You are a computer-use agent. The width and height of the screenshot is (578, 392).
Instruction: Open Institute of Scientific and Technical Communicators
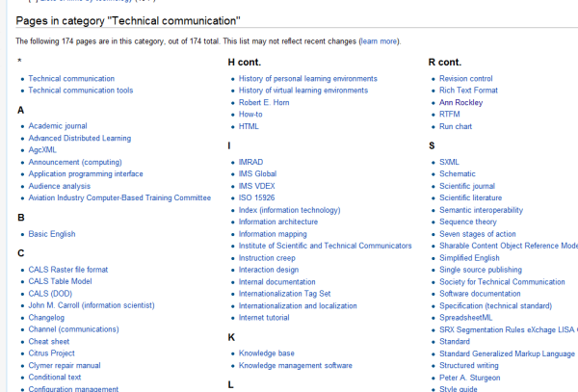point(326,246)
